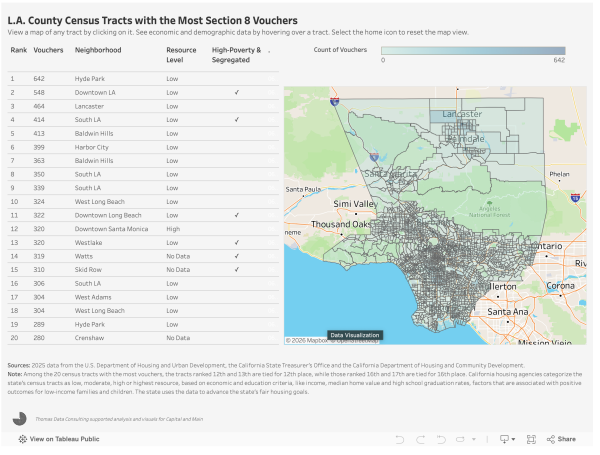Click the High resource level value

tap(173, 229)
